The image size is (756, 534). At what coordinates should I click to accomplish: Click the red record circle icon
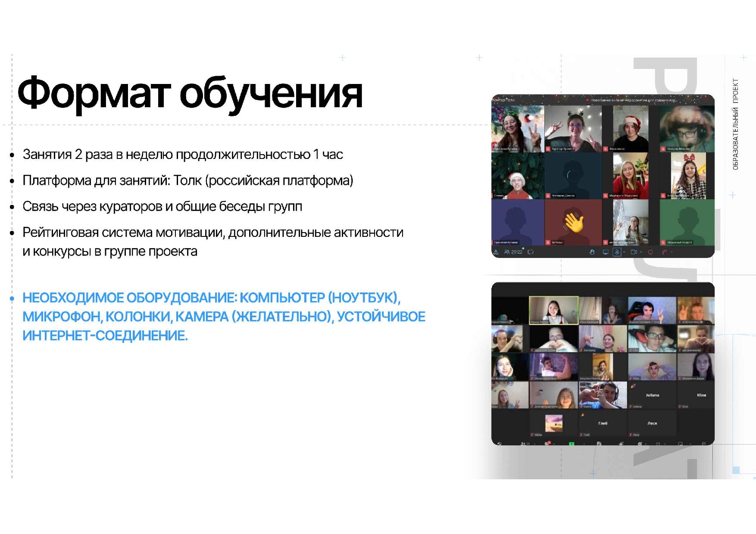click(x=650, y=252)
